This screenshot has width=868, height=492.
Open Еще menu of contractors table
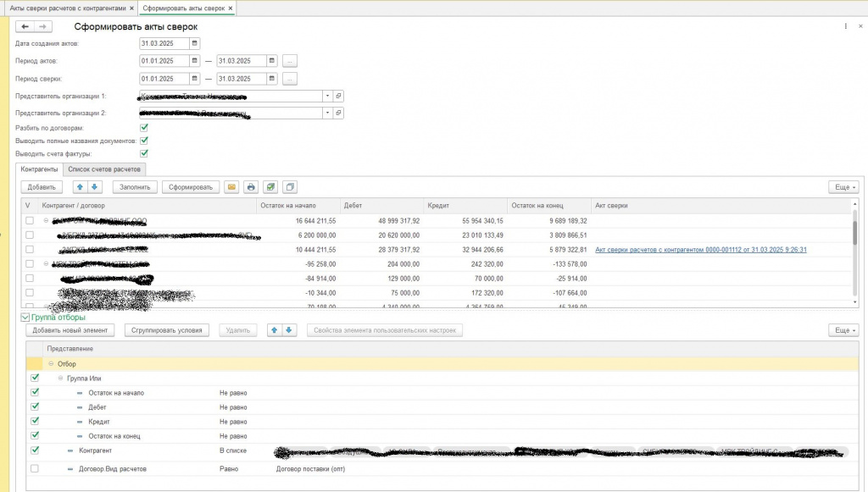point(843,187)
